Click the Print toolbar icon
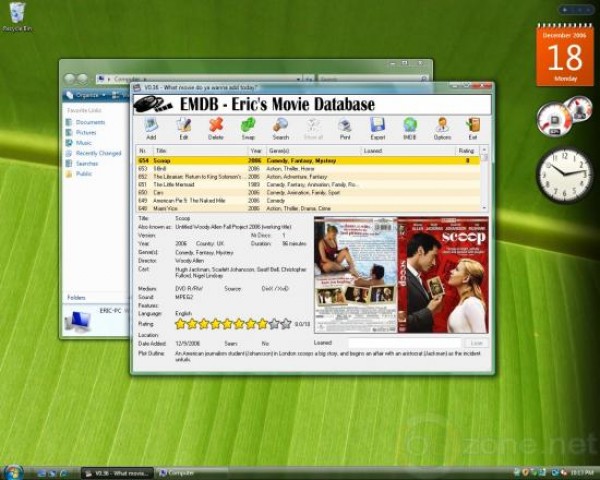This screenshot has width=600, height=480. [x=345, y=125]
